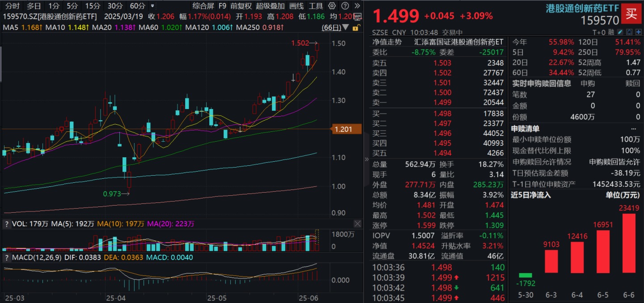Toggle the 超级叠加 overlay option
The width and height of the screenshot is (644, 303).
click(270, 6)
